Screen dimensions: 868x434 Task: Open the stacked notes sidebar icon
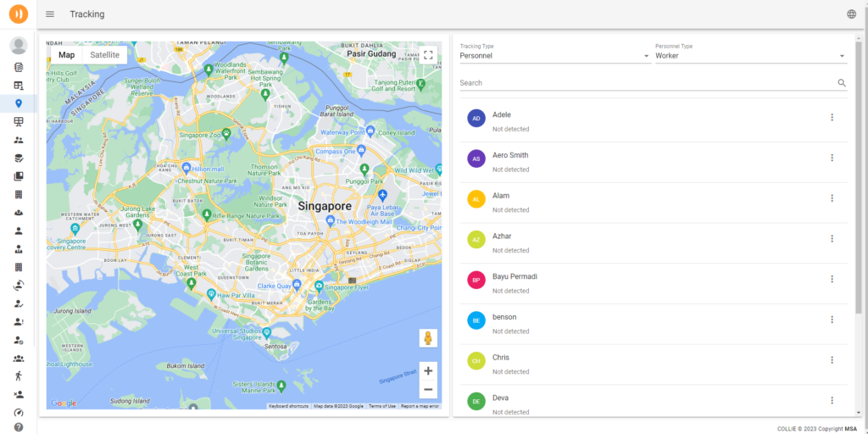click(19, 68)
